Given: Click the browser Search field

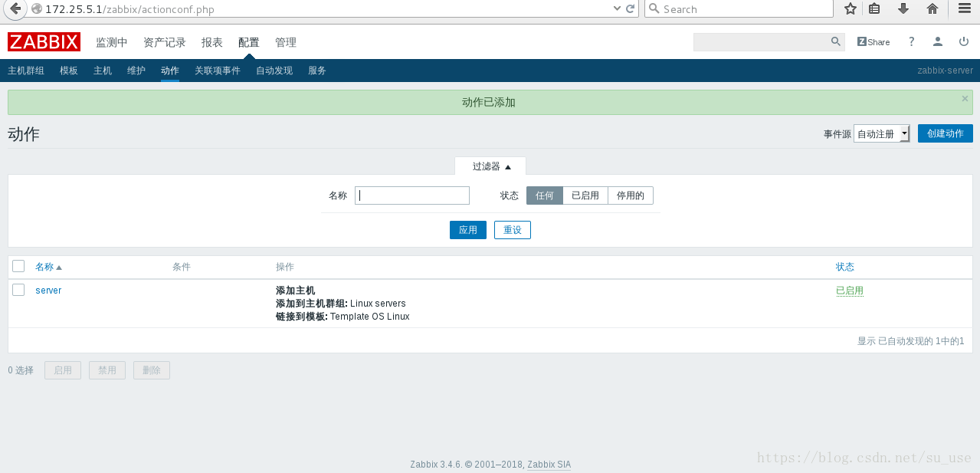Looking at the screenshot, I should (x=739, y=9).
